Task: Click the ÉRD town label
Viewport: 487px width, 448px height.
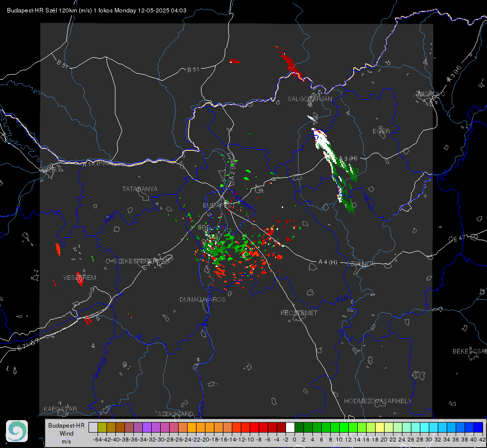Action: (204, 227)
